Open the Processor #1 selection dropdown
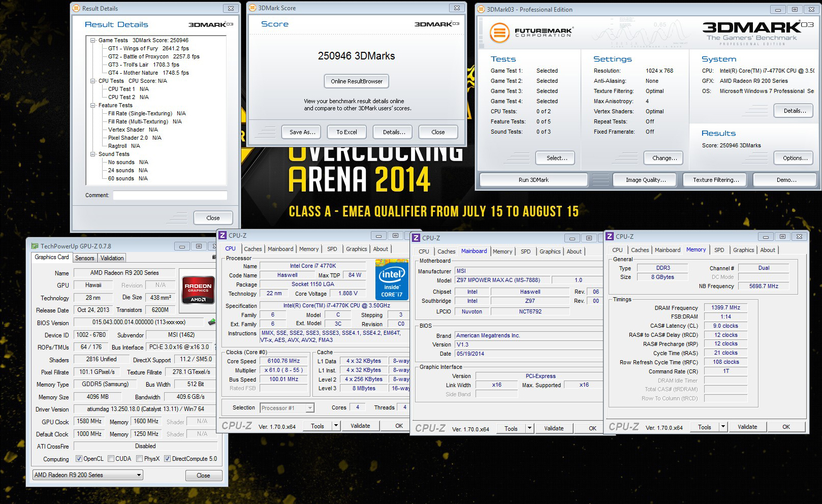Viewport: 822px width, 504px height. tap(287, 408)
